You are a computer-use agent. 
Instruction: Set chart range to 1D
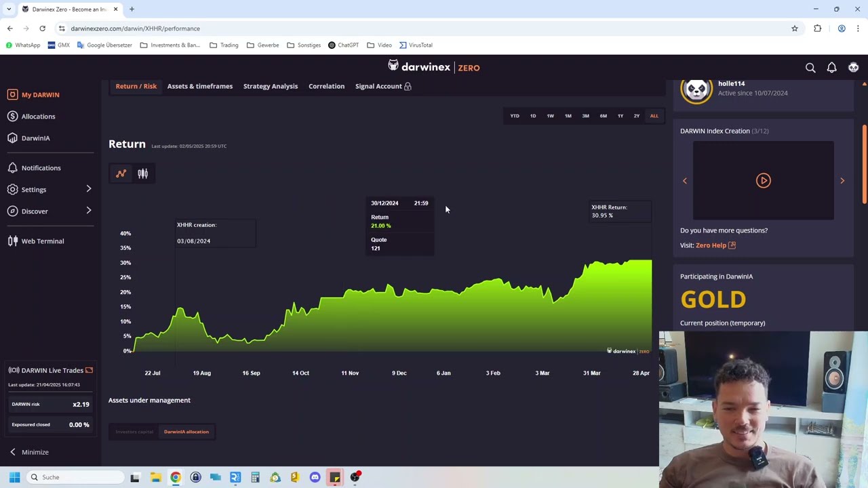pyautogui.click(x=533, y=116)
